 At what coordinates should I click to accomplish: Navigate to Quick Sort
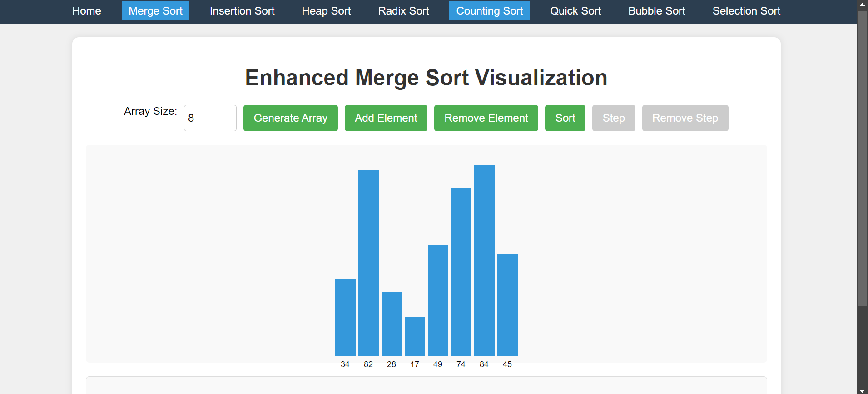click(575, 10)
